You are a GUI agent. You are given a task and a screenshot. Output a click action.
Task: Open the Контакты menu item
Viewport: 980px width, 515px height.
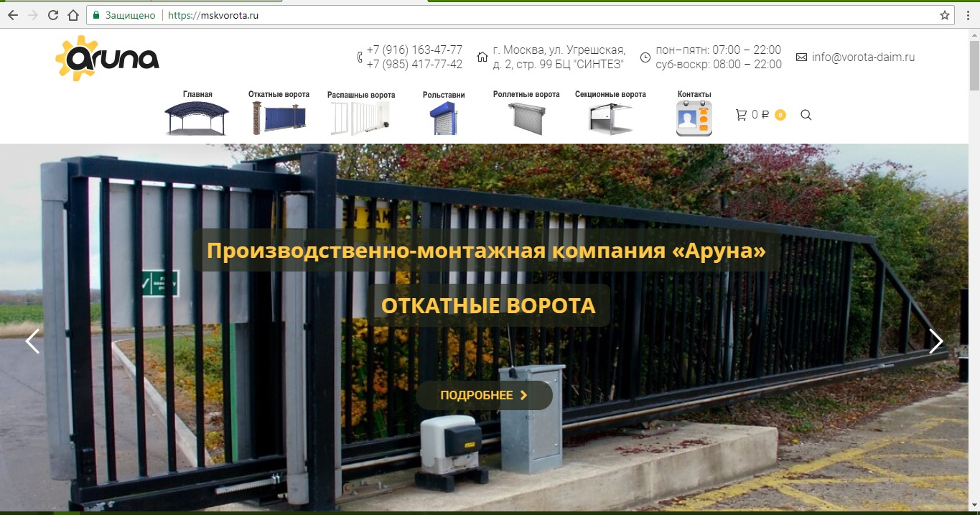tap(694, 94)
